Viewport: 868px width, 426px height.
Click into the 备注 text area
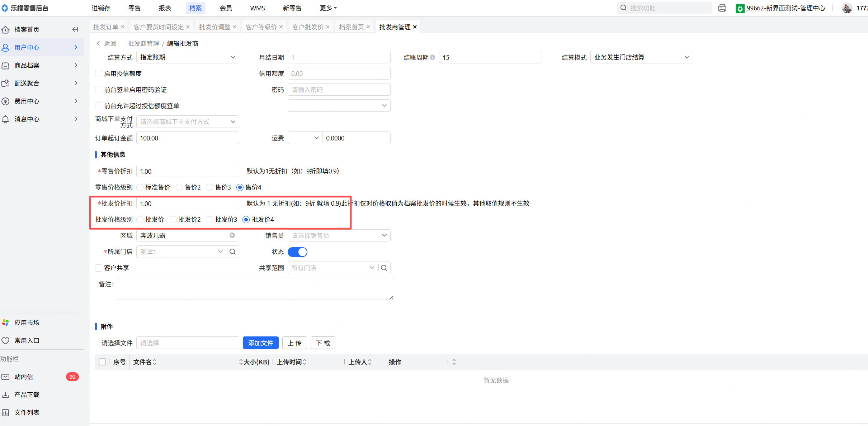pos(255,288)
